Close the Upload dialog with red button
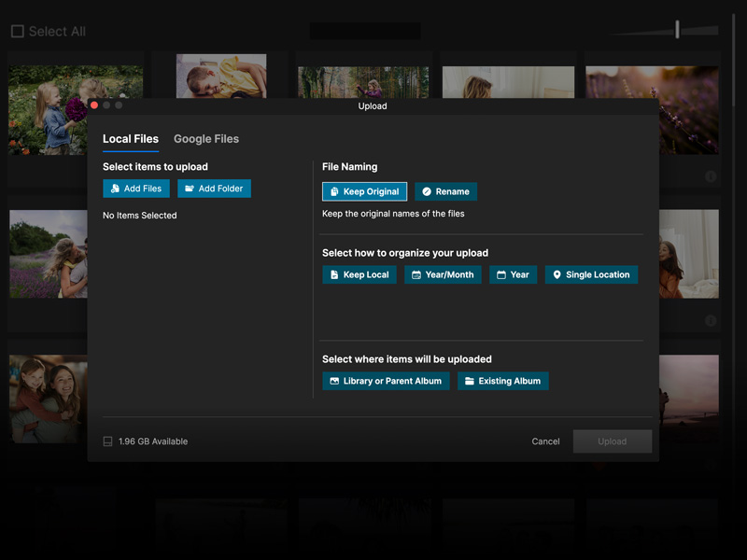 [x=94, y=105]
